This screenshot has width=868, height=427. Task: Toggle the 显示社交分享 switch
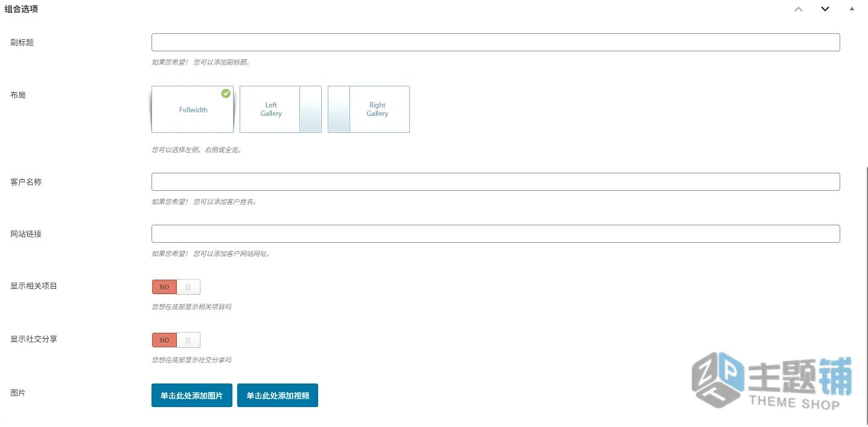pos(176,340)
